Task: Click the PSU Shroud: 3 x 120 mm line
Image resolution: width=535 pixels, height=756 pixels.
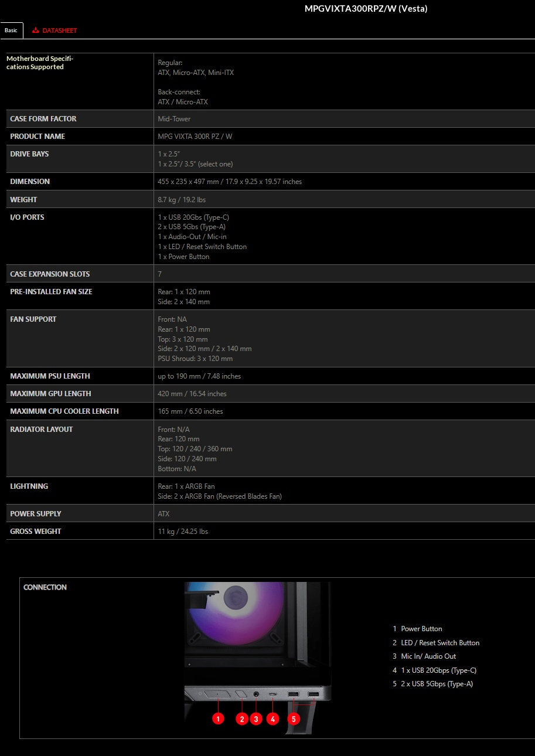Action: 195,359
